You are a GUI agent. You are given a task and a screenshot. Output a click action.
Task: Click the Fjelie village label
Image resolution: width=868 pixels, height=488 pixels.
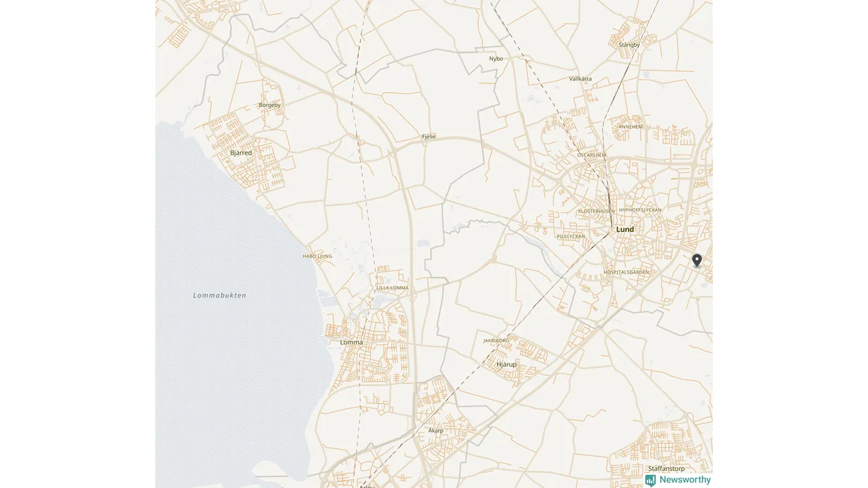tap(429, 136)
